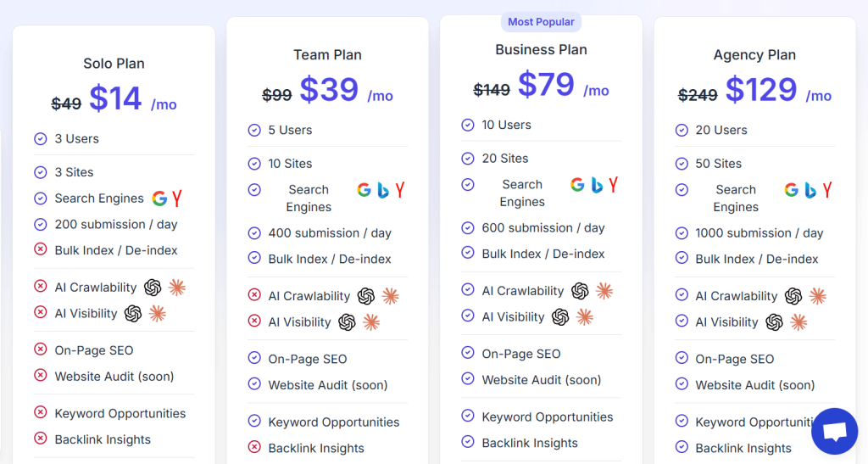The height and width of the screenshot is (464, 868).
Task: Click the ChatGPT icon beside Business AI Crawlability
Action: coord(580,291)
